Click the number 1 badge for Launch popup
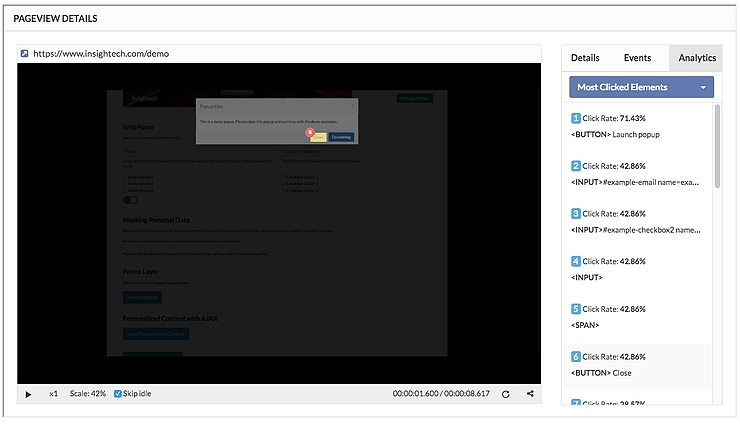The height and width of the screenshot is (424, 740). click(x=575, y=118)
